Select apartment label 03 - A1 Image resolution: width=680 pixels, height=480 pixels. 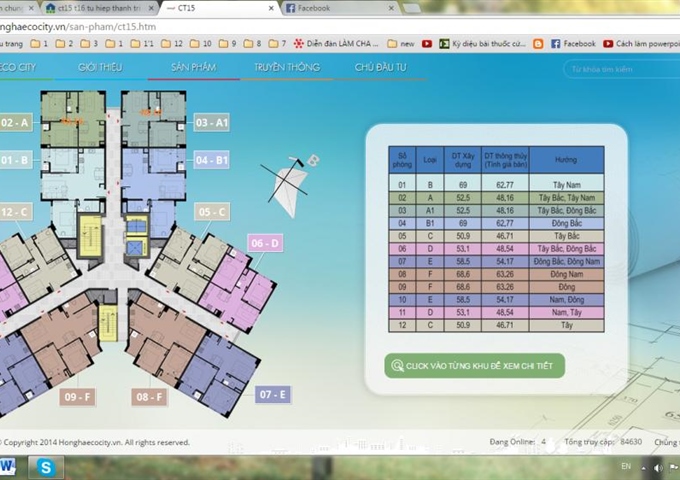[x=212, y=123]
